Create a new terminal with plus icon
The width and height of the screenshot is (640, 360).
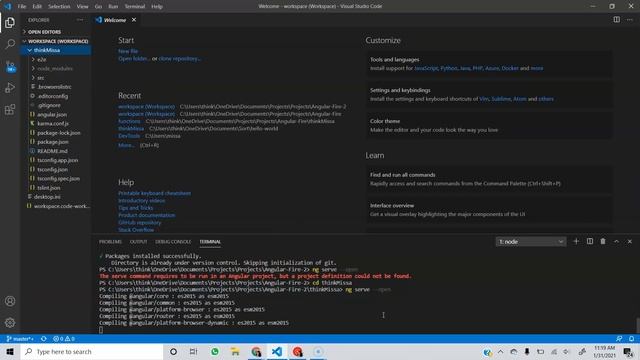pyautogui.click(x=576, y=242)
